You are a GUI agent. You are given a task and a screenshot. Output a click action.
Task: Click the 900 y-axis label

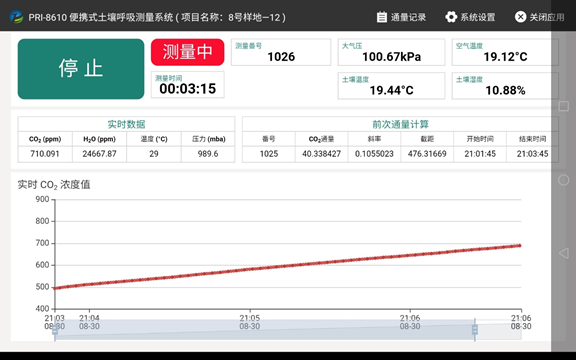click(42, 199)
